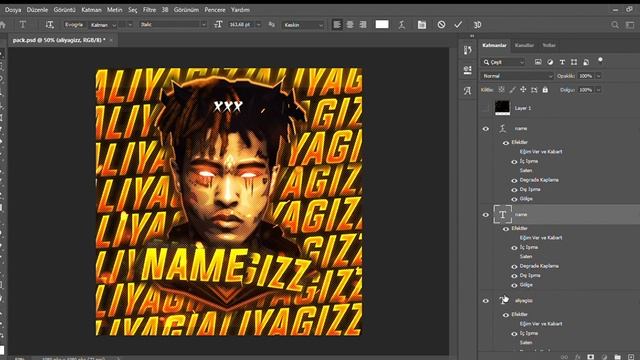640x360 pixels.
Task: Cancel current text edits
Action: point(441,24)
